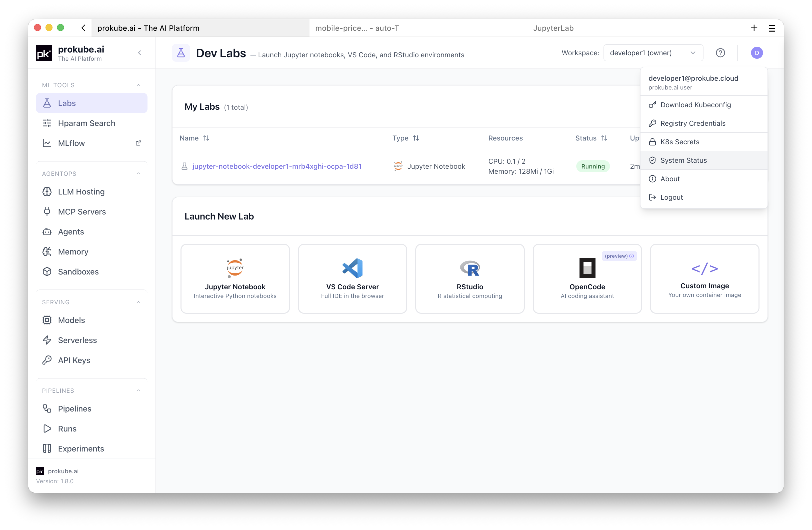Collapse the PIPELINES section
The width and height of the screenshot is (812, 530).
coord(138,391)
